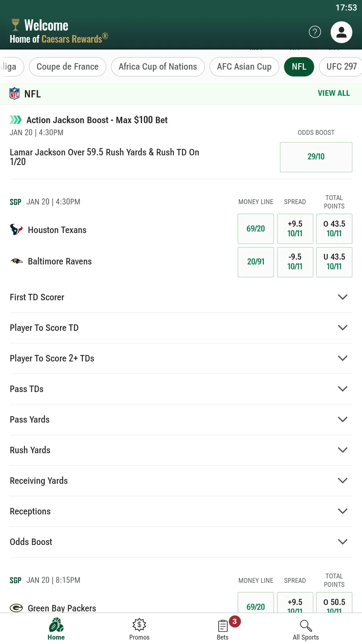Viewport: 362px width, 644px height.
Task: Click the trophy icon beside Welcome
Action: coord(15,25)
